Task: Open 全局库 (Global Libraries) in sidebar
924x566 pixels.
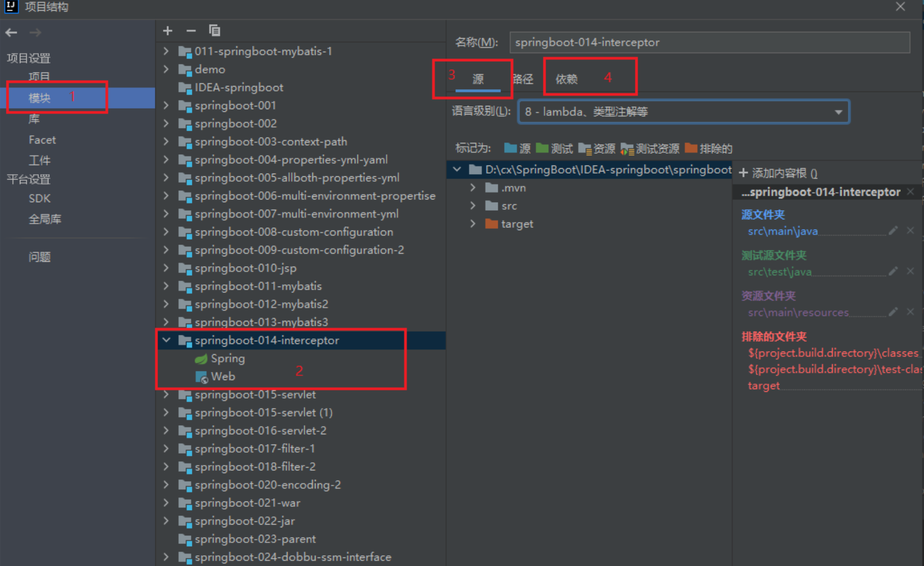Action: (45, 219)
